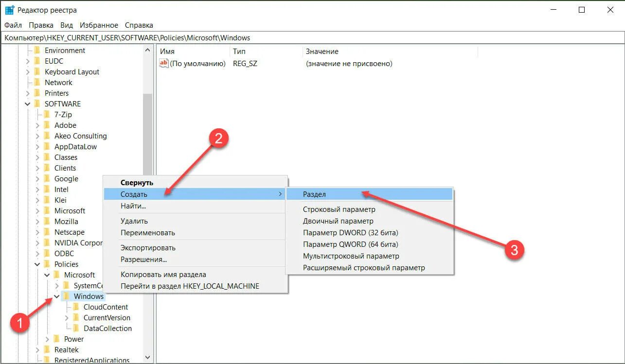The height and width of the screenshot is (364, 625).
Task: Open the Избранное menu
Action: (x=99, y=25)
